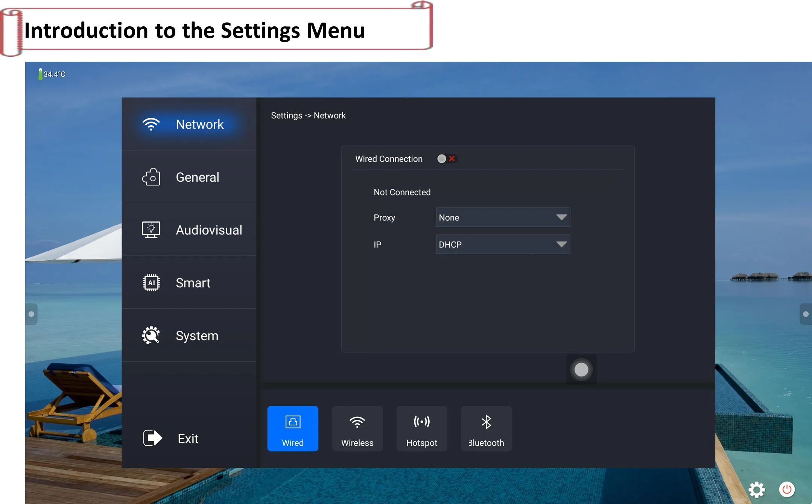Click the Network Wi-Fi icon in sidebar
812x504 pixels.
point(151,124)
